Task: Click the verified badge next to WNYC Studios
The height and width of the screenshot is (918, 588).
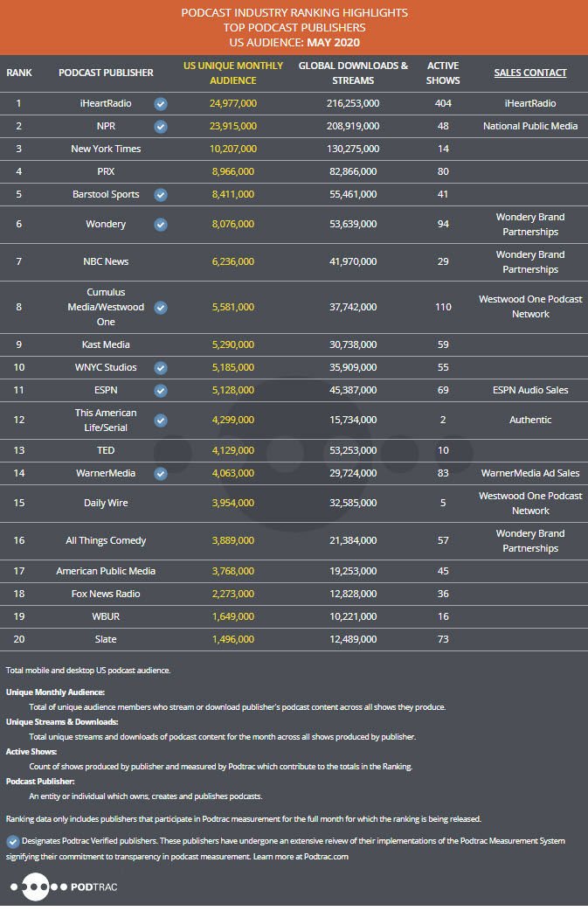Action: tap(161, 368)
